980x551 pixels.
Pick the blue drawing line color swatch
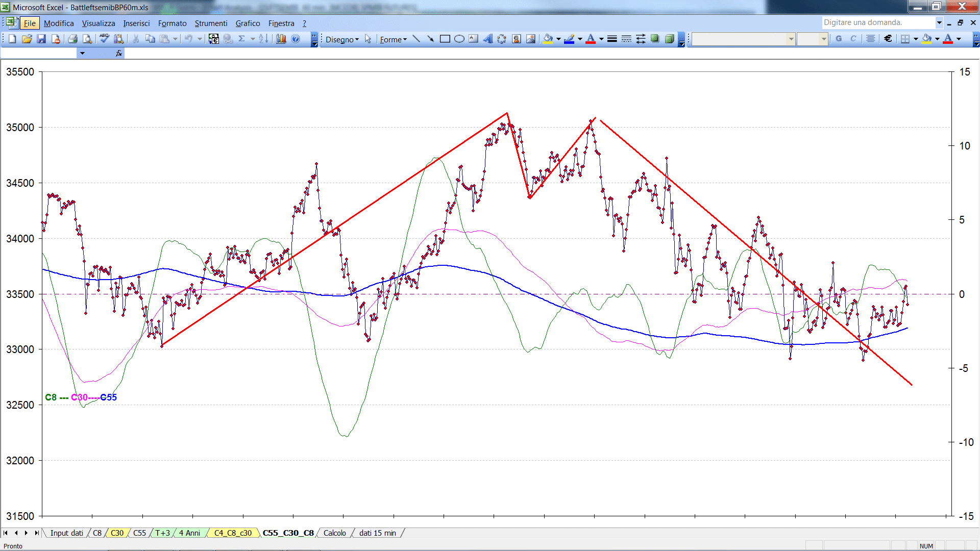569,39
